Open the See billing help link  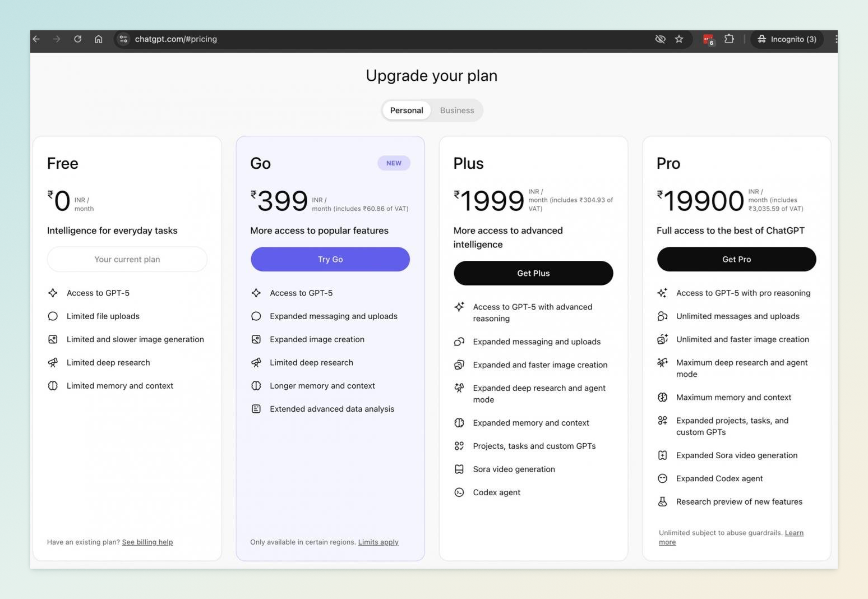(147, 542)
